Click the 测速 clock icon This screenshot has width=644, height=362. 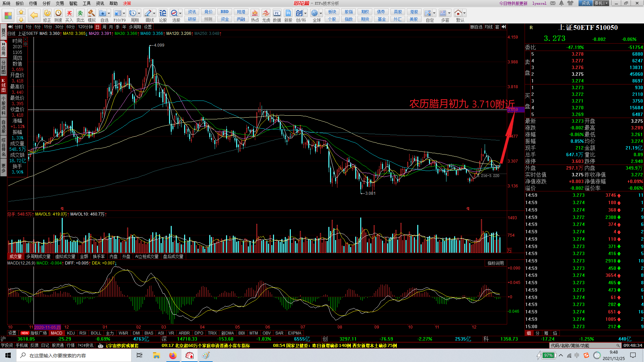58,13
